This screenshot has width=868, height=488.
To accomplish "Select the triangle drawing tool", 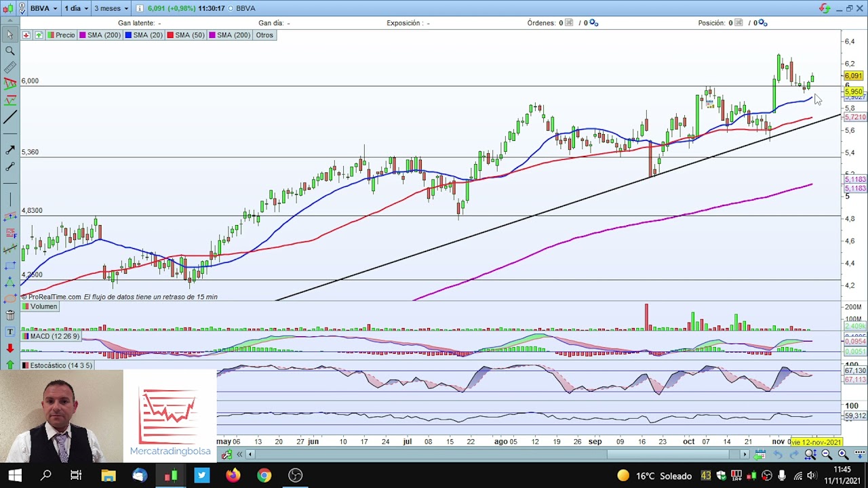I will pyautogui.click(x=10, y=282).
